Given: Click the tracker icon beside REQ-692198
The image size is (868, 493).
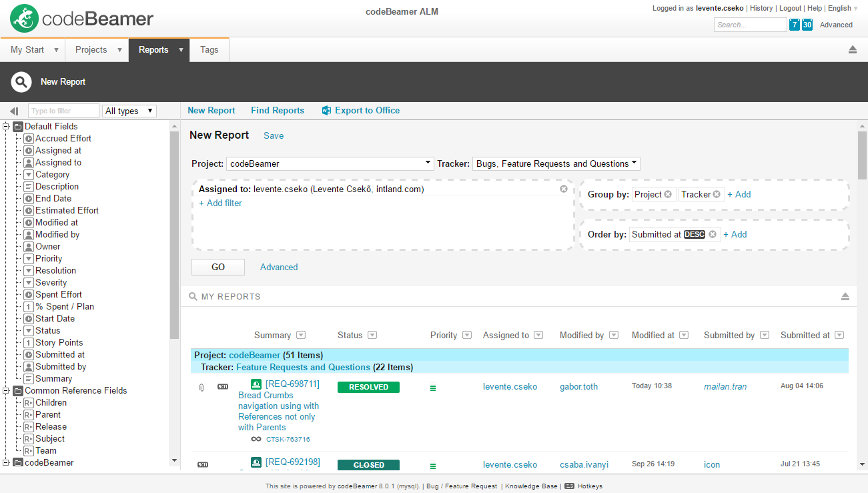Looking at the screenshot, I should [256, 462].
